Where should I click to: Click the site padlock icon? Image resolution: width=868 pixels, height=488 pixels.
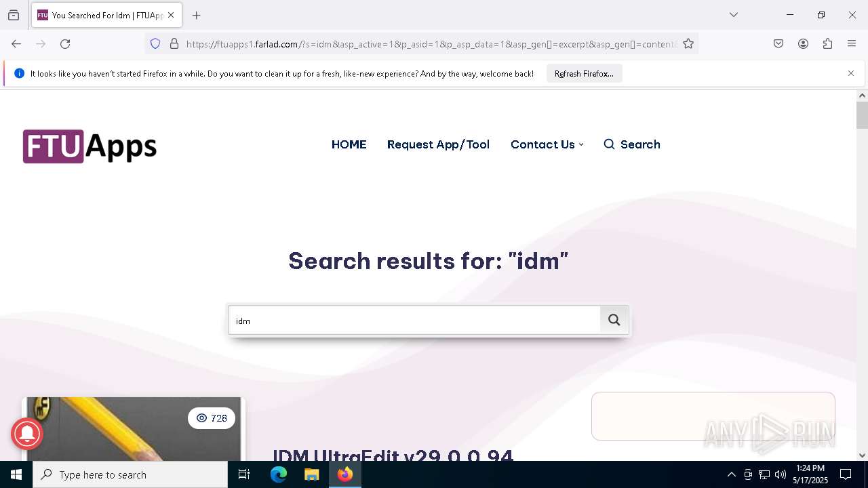[174, 44]
